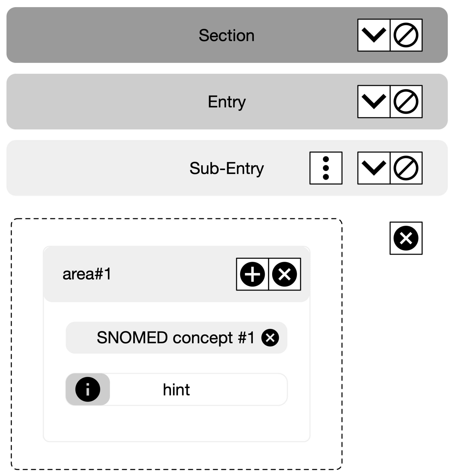Click the Entry row disable icon
454x476 pixels.
tap(406, 102)
